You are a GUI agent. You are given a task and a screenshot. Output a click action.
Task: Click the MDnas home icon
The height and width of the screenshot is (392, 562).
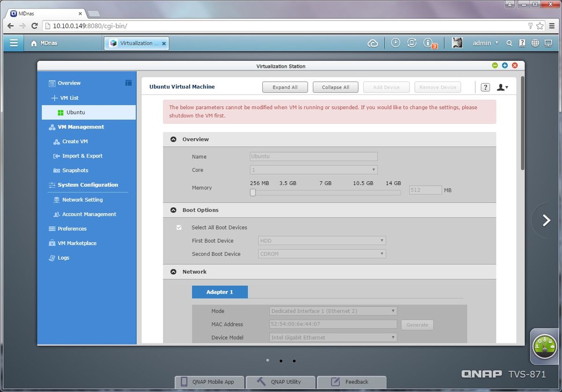(34, 43)
